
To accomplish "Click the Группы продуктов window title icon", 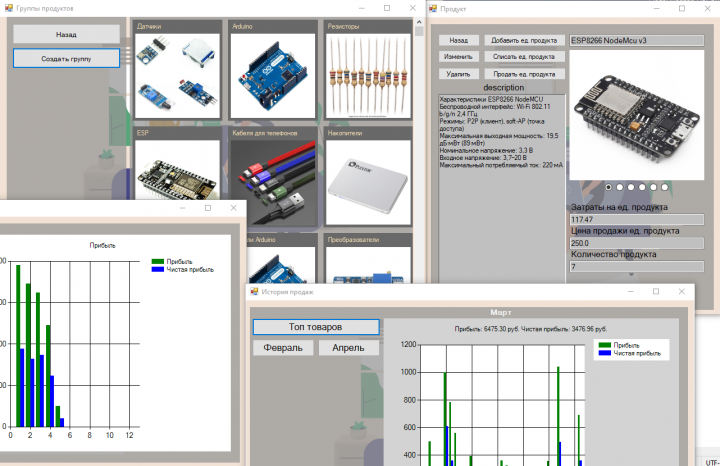I will tap(8, 8).
